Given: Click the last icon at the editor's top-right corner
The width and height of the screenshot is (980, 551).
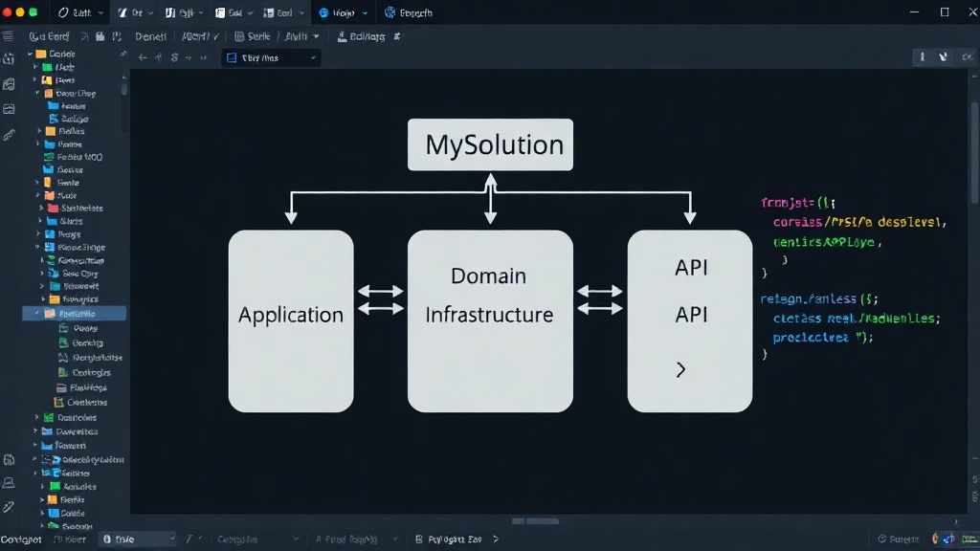Looking at the screenshot, I should click(968, 56).
